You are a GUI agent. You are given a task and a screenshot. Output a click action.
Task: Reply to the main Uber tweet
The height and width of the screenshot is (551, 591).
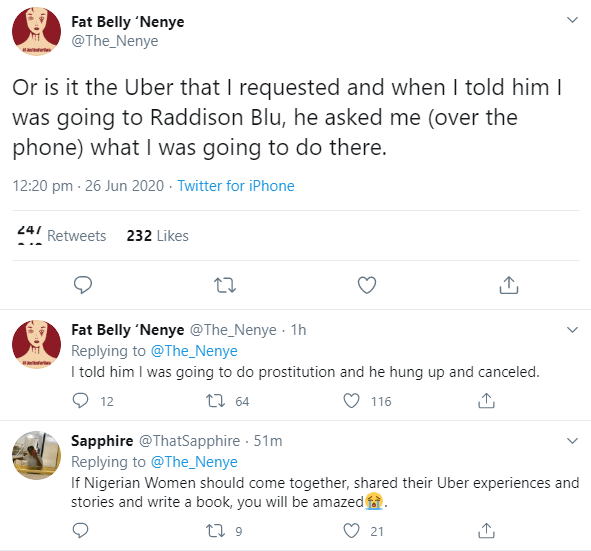pyautogui.click(x=83, y=285)
